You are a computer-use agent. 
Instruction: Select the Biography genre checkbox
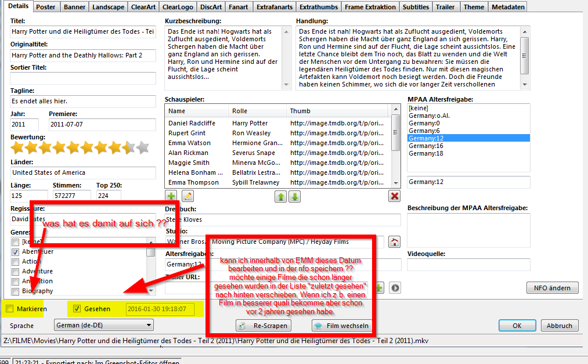pos(15,291)
